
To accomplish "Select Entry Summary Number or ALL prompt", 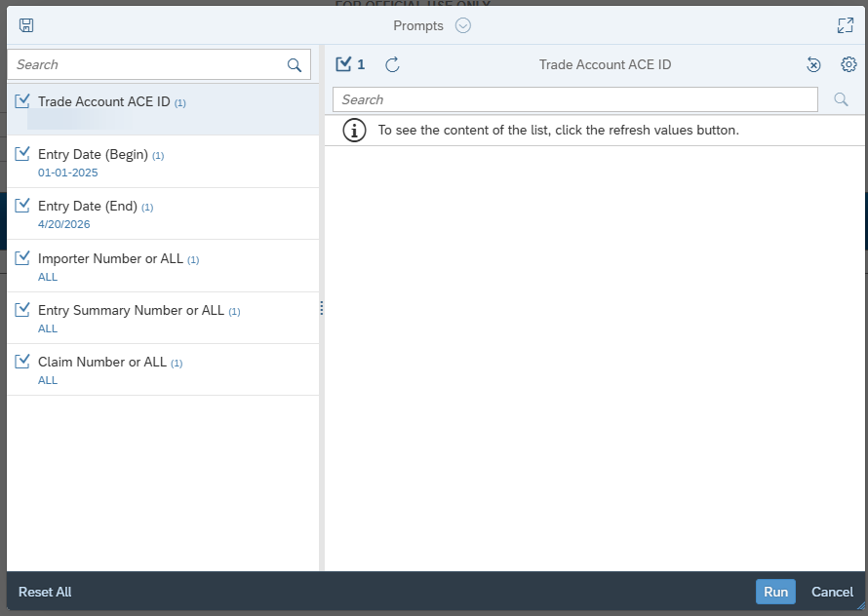I will (131, 310).
